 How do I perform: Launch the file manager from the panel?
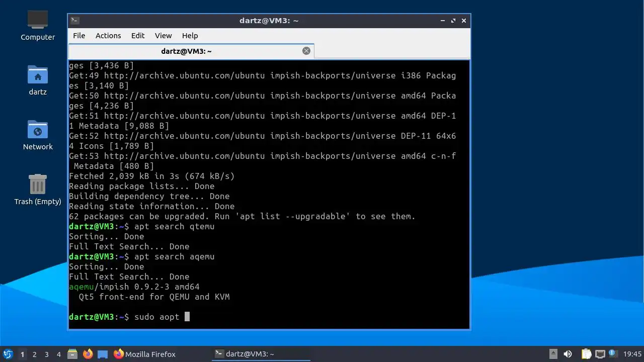click(x=72, y=354)
